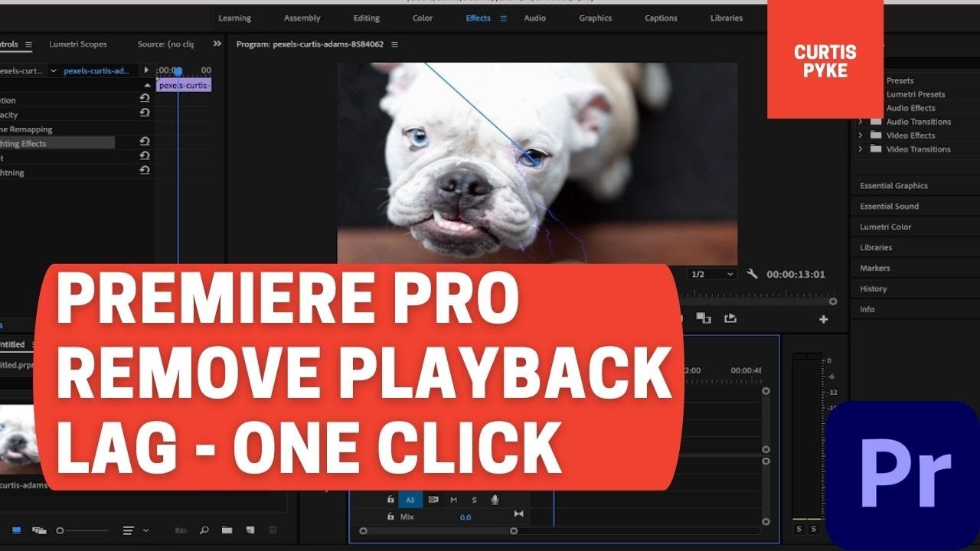Switch Project panel to Icon View
This screenshot has height=551, width=980.
16,530
